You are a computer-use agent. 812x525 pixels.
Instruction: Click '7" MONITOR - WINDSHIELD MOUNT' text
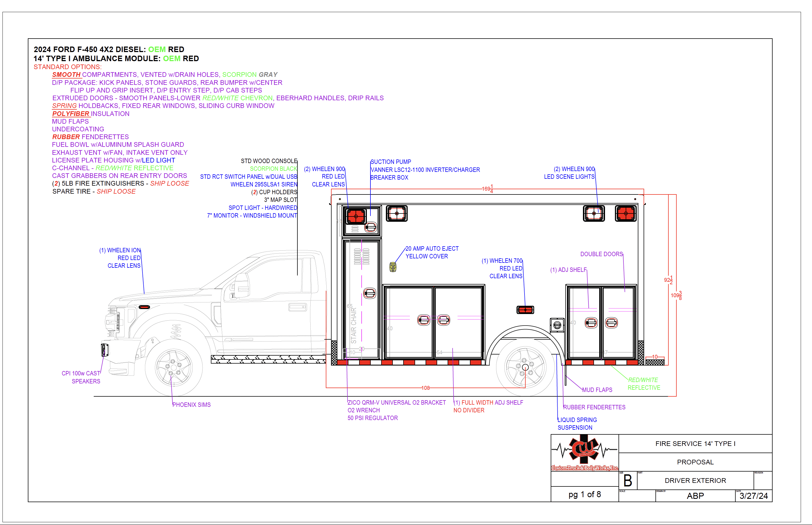252,215
